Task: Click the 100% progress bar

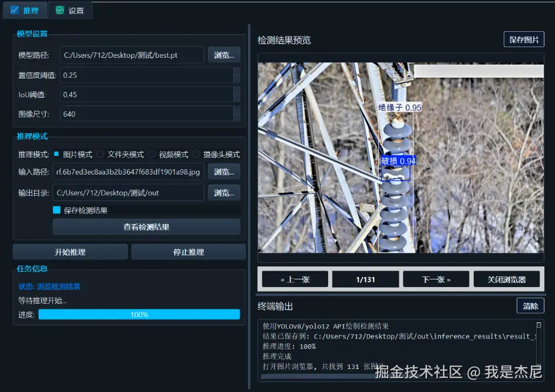Action: 139,314
